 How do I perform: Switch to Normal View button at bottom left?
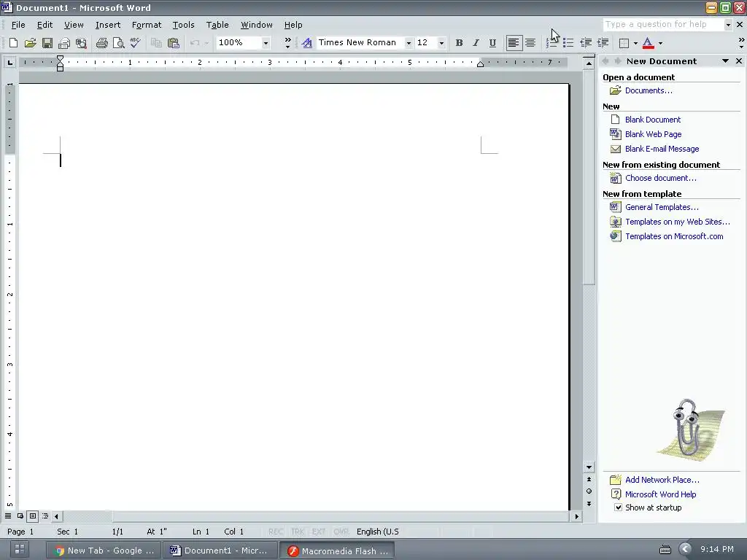7,516
